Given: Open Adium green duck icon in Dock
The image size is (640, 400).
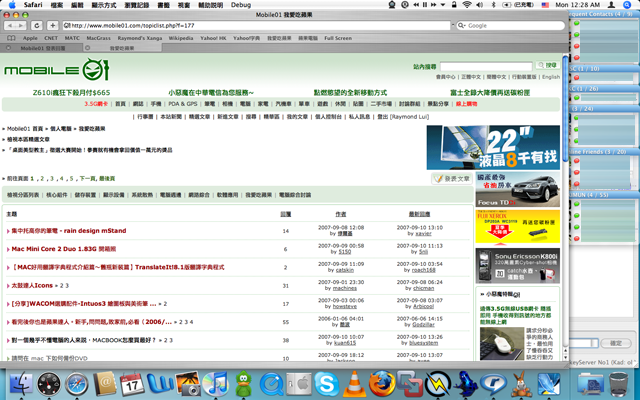Looking at the screenshot, I should point(244,384).
